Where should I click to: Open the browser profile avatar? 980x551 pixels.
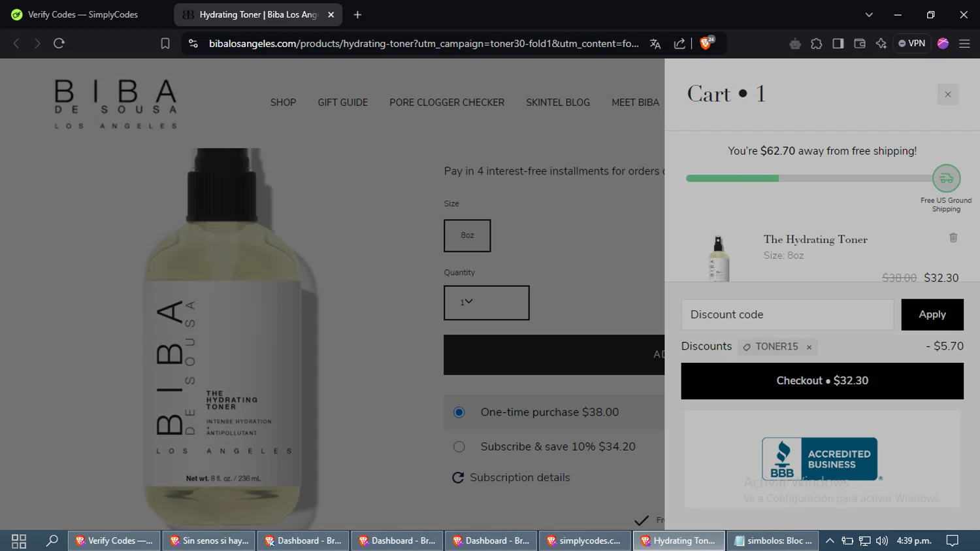[943, 43]
